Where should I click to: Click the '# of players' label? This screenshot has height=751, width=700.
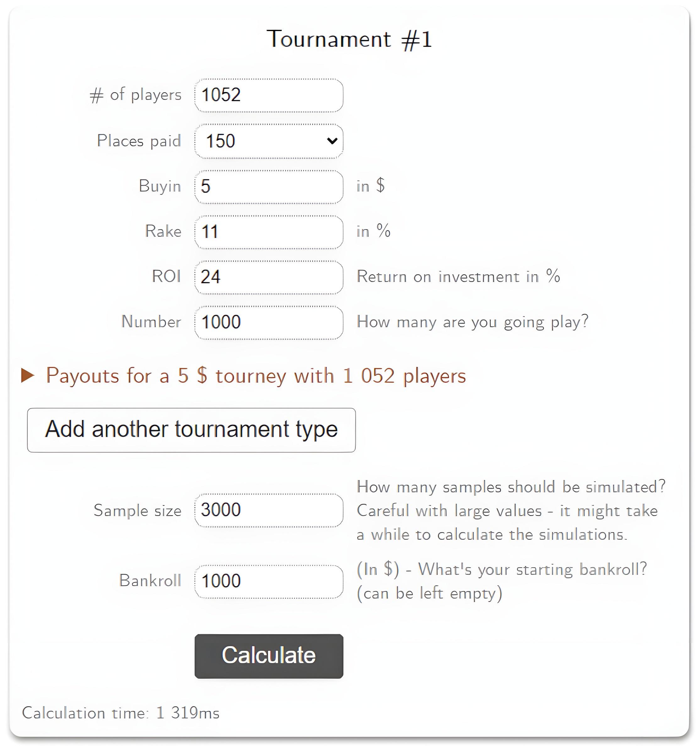pos(136,95)
